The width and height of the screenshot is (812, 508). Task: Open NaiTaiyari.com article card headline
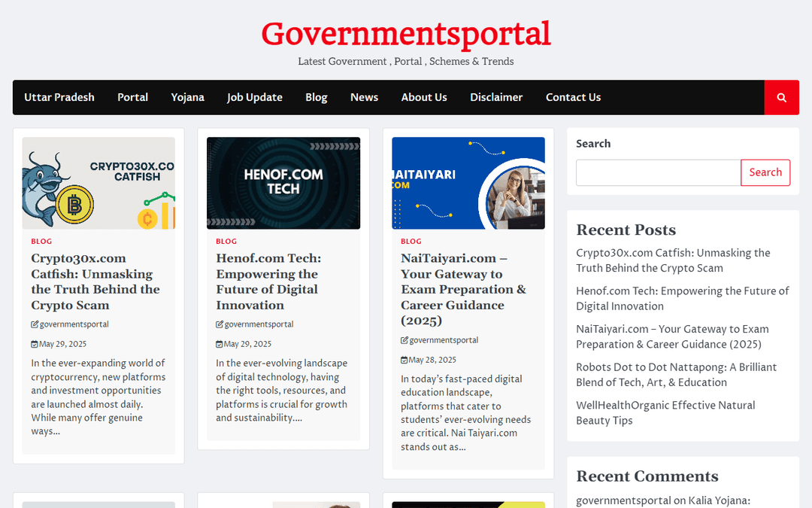click(463, 290)
